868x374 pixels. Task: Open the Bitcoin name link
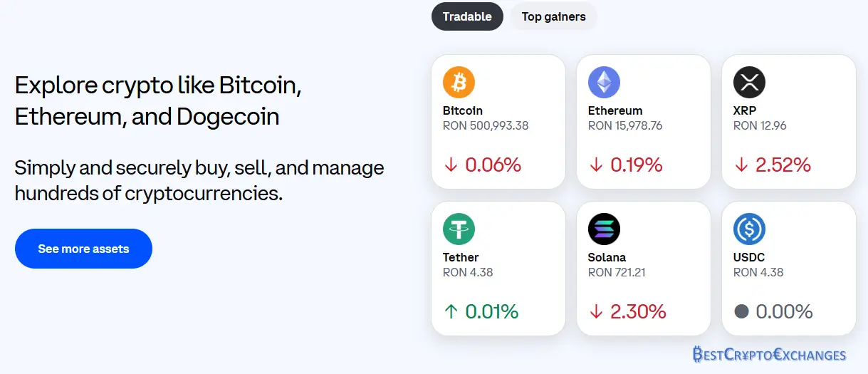click(463, 110)
